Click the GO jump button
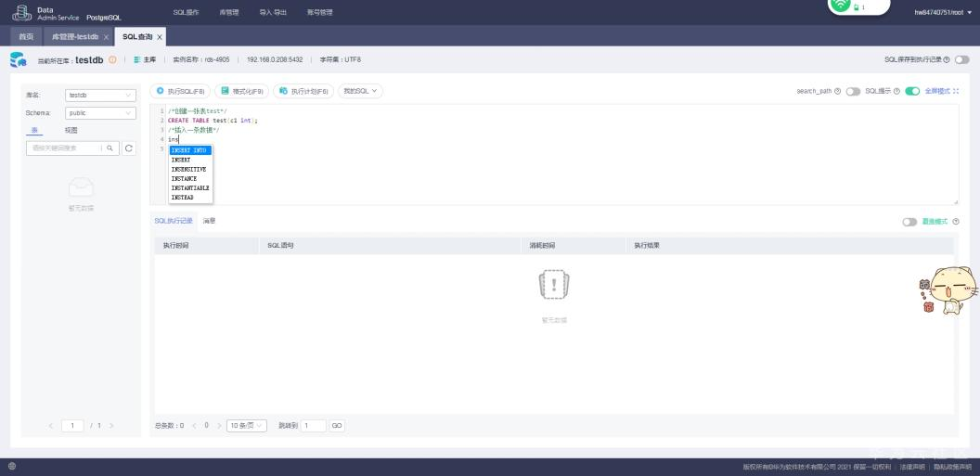The image size is (980, 476). tap(337, 426)
